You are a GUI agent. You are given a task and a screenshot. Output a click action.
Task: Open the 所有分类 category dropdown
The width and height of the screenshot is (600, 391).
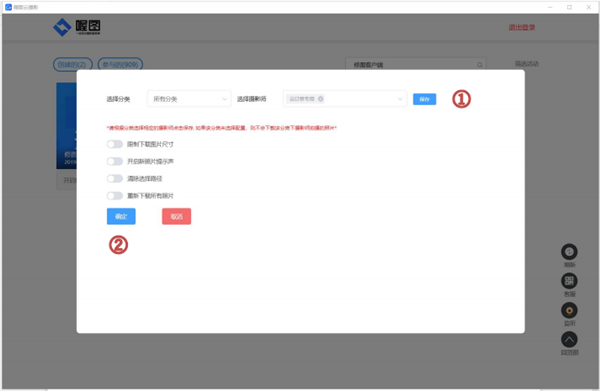coord(189,99)
